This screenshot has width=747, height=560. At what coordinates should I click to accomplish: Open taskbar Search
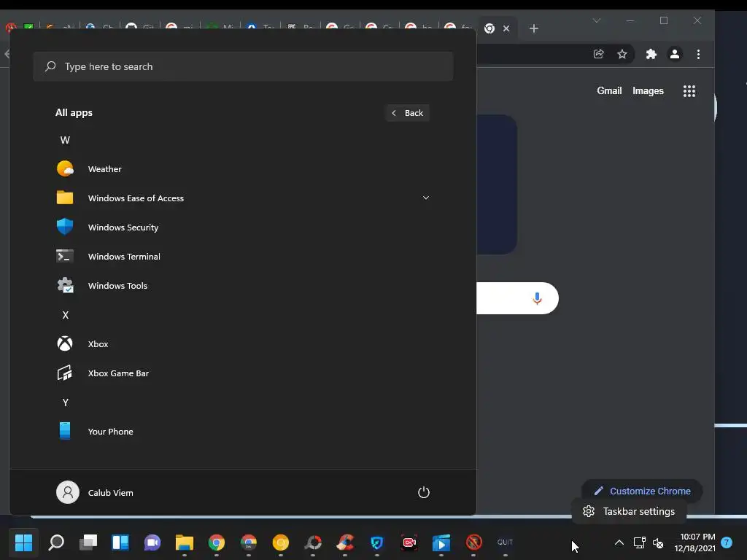tap(56, 542)
